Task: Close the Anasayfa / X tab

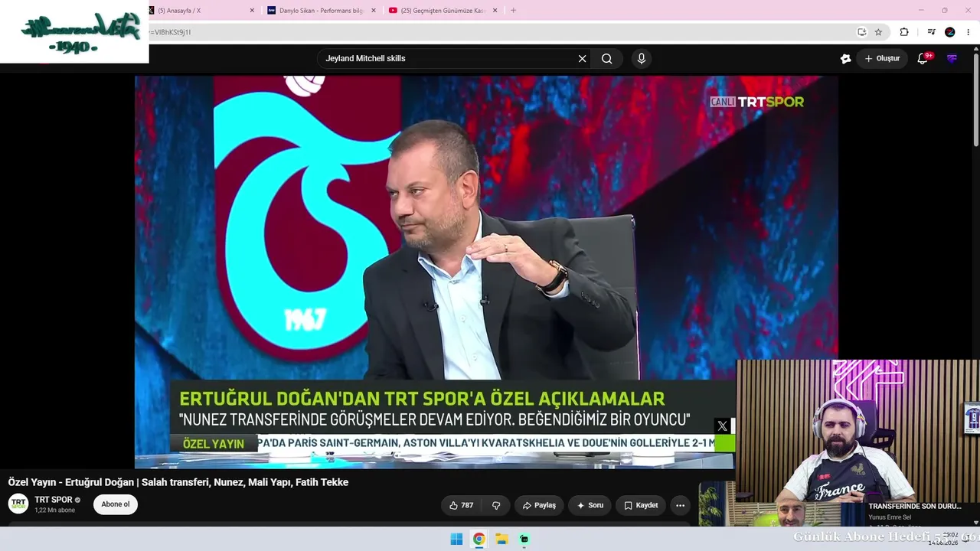Action: click(252, 11)
